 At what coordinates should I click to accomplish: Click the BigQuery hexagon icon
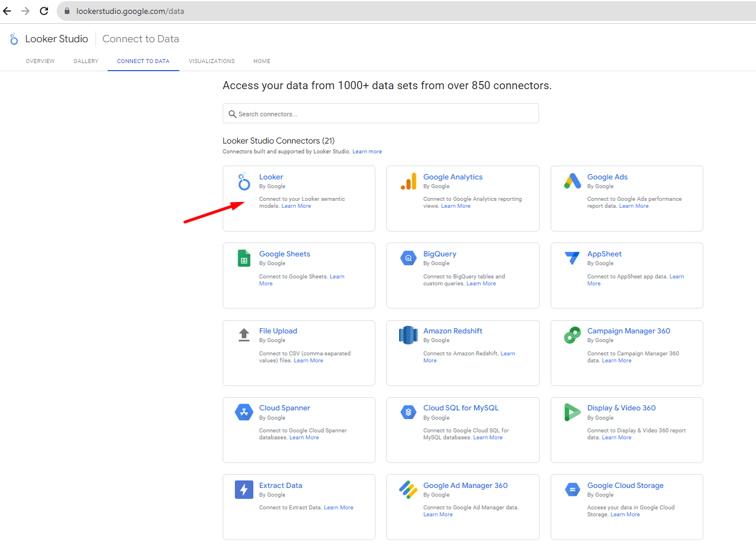click(408, 258)
